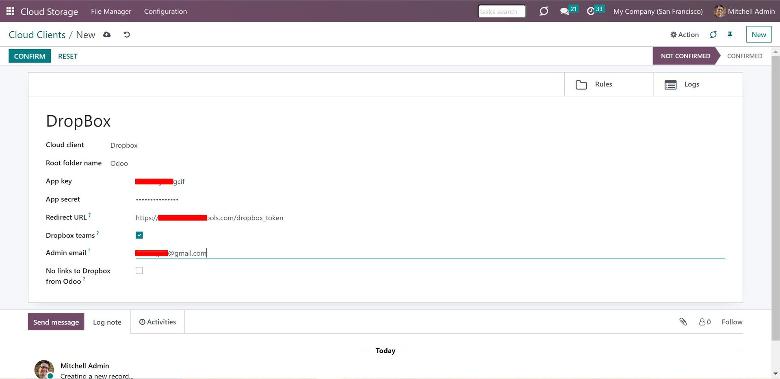Open the apps grid menu icon

10,11
